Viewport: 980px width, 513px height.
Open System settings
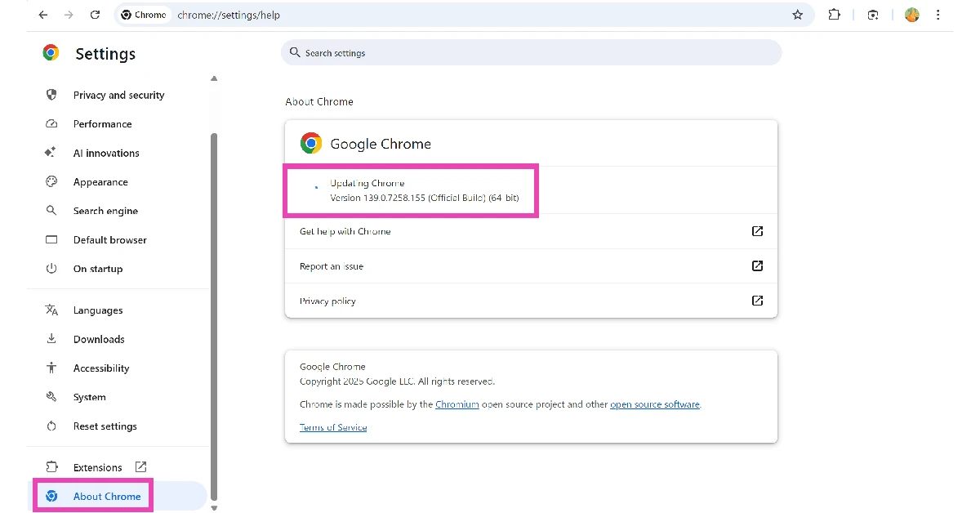pyautogui.click(x=89, y=397)
